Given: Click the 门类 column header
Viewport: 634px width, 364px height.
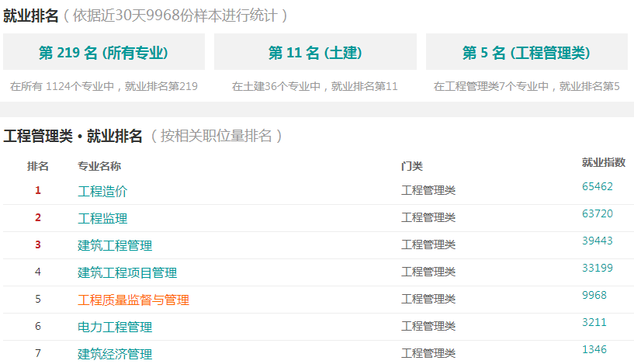Looking at the screenshot, I should click(411, 166).
